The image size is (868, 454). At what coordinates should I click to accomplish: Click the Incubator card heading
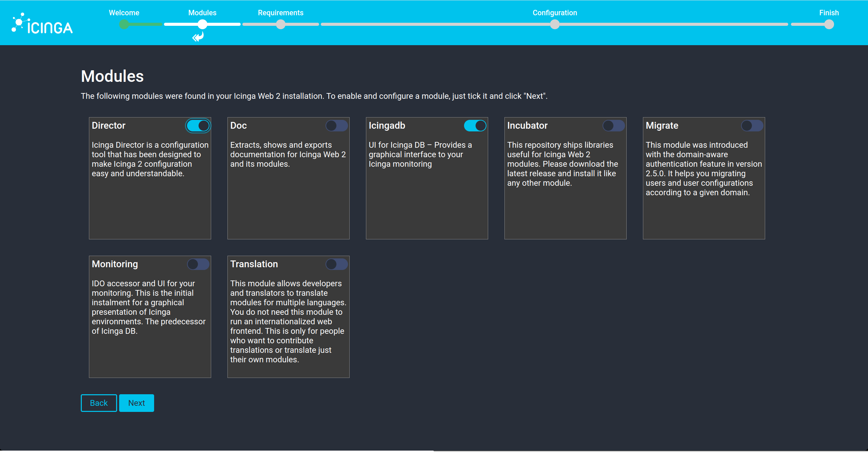[x=527, y=126]
